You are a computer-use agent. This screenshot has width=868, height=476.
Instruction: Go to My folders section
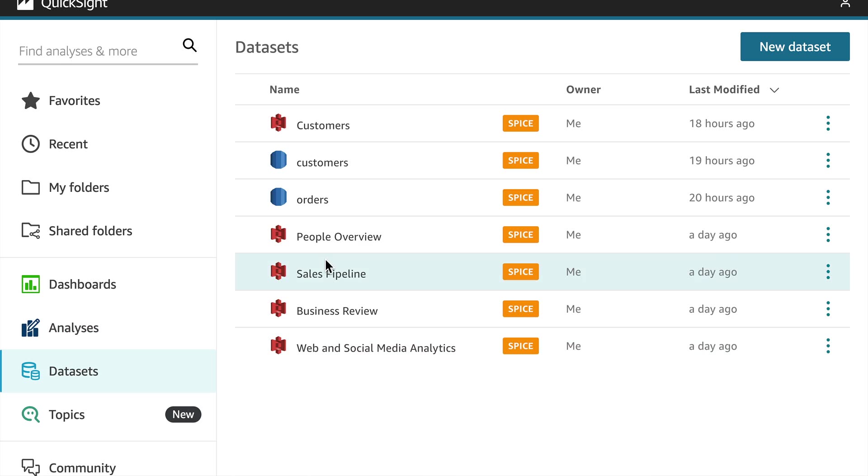79,187
